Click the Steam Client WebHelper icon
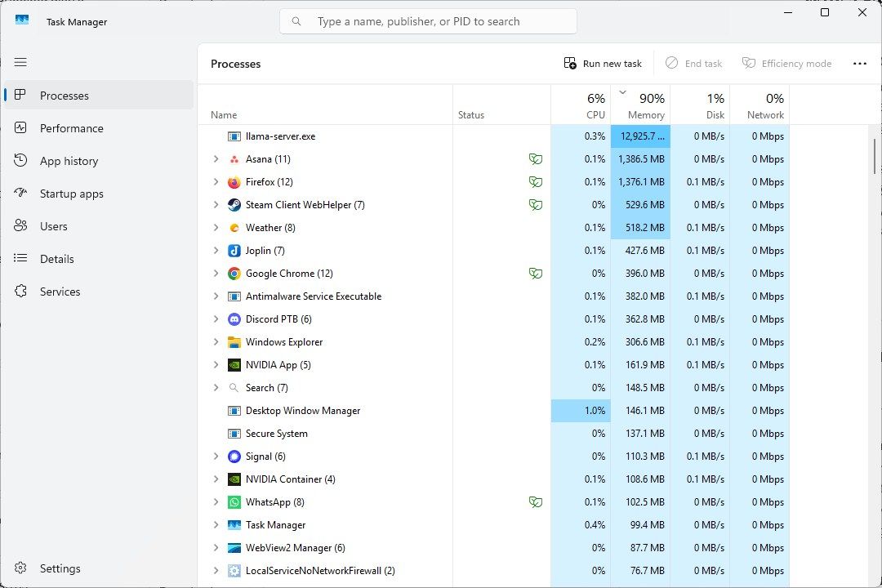The height and width of the screenshot is (588, 882). click(234, 205)
